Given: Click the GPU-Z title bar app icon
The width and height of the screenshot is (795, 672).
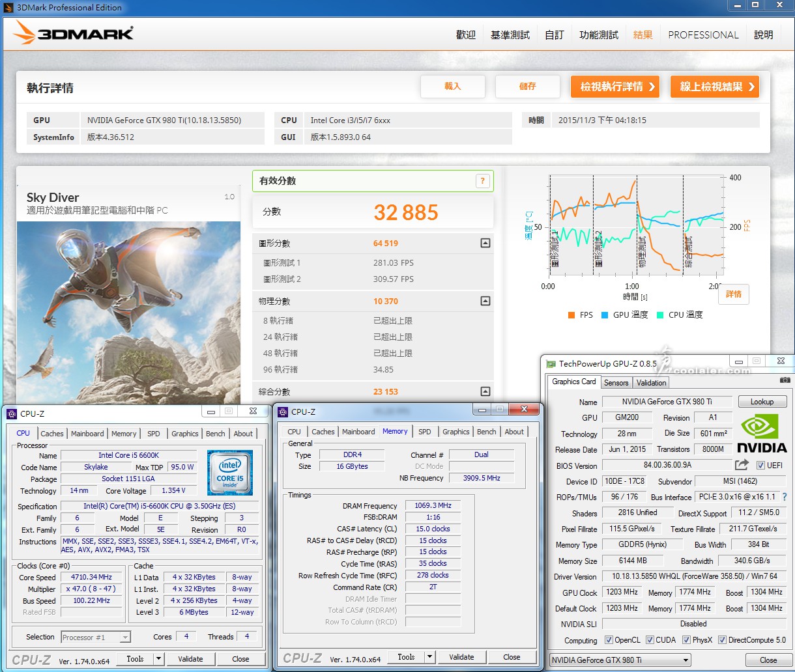Looking at the screenshot, I should pos(551,364).
